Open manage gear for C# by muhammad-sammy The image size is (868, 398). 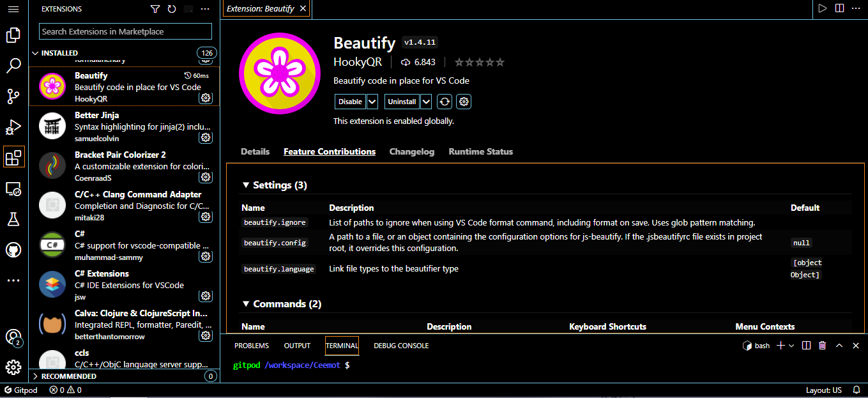tap(206, 256)
